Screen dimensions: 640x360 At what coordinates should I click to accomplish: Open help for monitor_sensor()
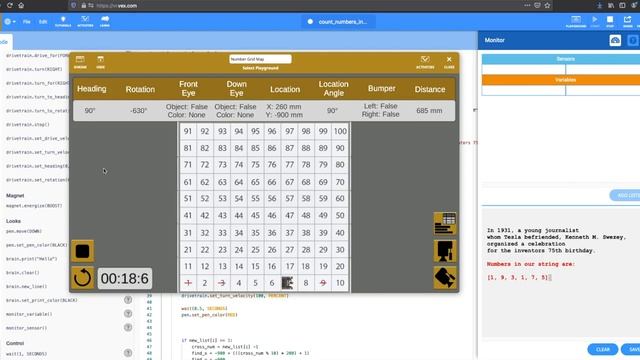point(128,327)
